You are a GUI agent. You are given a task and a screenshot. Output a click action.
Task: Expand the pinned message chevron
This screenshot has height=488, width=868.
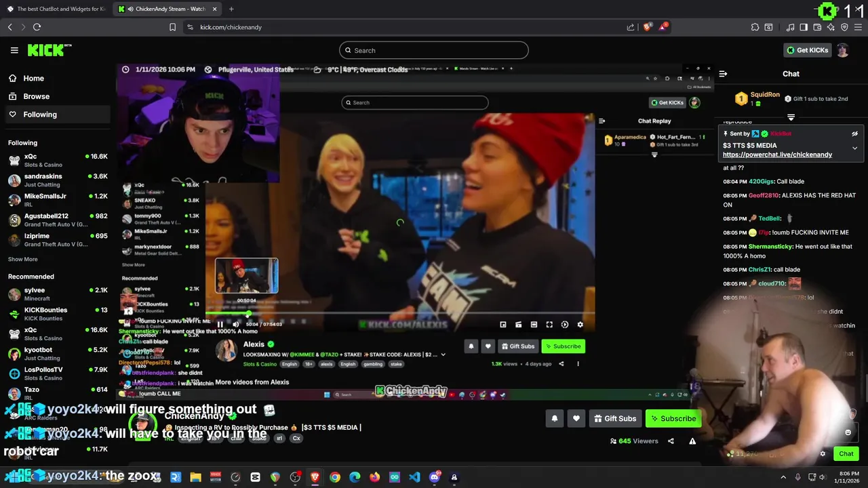coord(854,148)
